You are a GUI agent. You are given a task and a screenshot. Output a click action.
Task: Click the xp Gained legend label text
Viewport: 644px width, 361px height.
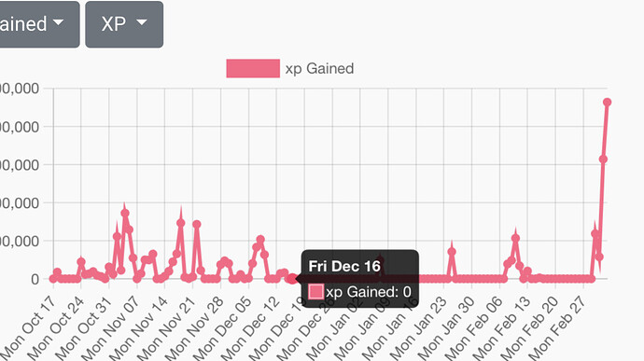click(319, 69)
